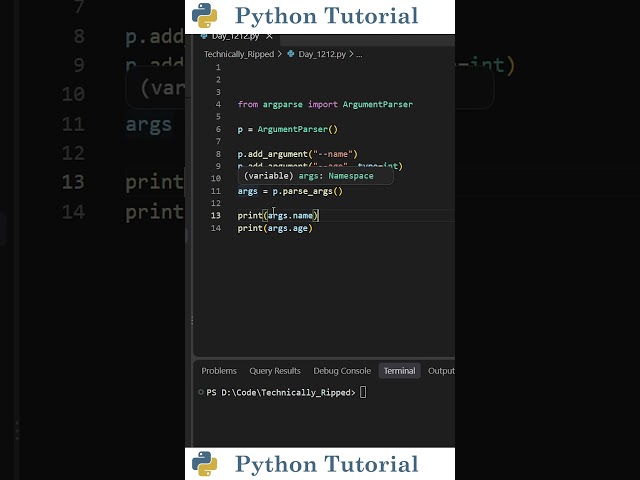Open the Day_1212.py breadcrumb item

[322, 54]
